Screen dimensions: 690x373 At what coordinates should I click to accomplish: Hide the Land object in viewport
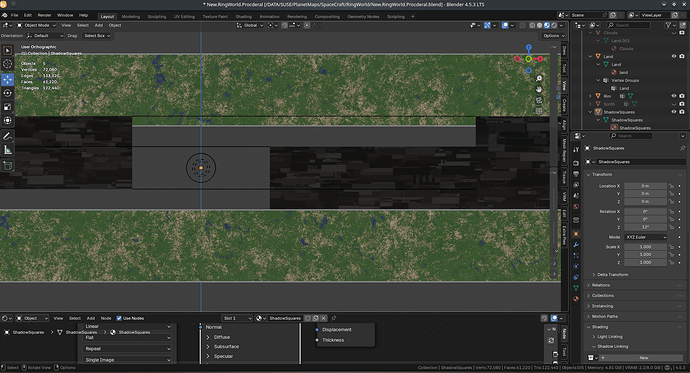point(674,56)
